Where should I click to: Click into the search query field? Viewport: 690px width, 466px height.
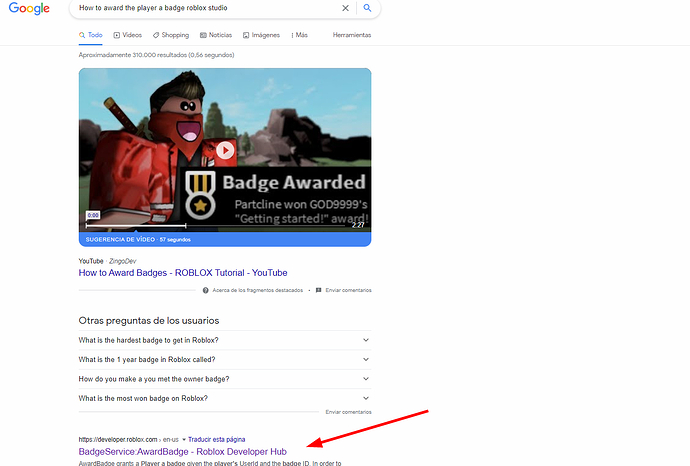(207, 8)
